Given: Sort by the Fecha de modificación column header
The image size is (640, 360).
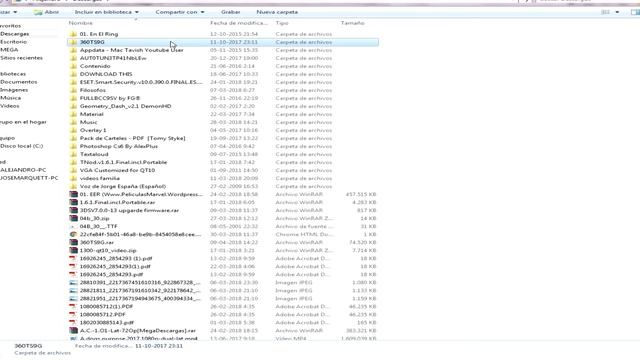Looking at the screenshot, I should tap(239, 23).
